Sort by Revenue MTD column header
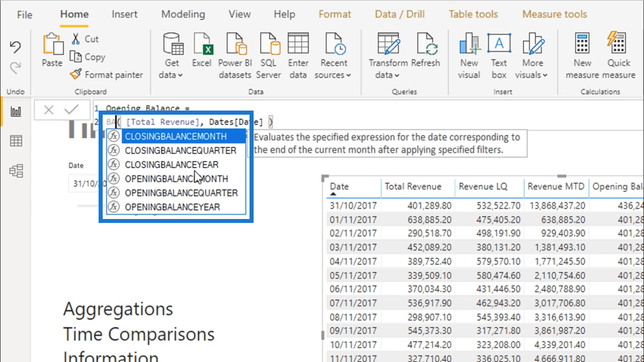 click(x=556, y=187)
